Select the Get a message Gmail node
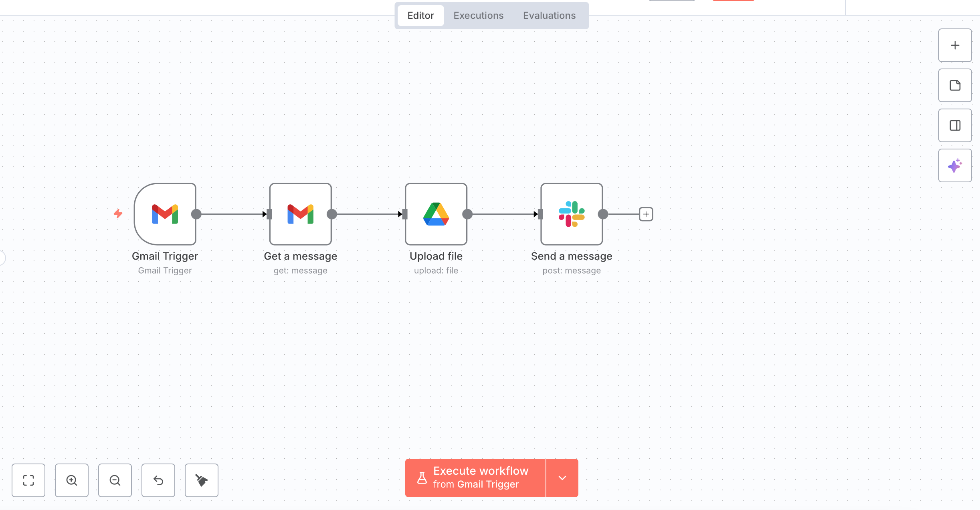Screen dimensions: 980x510 pyautogui.click(x=300, y=214)
